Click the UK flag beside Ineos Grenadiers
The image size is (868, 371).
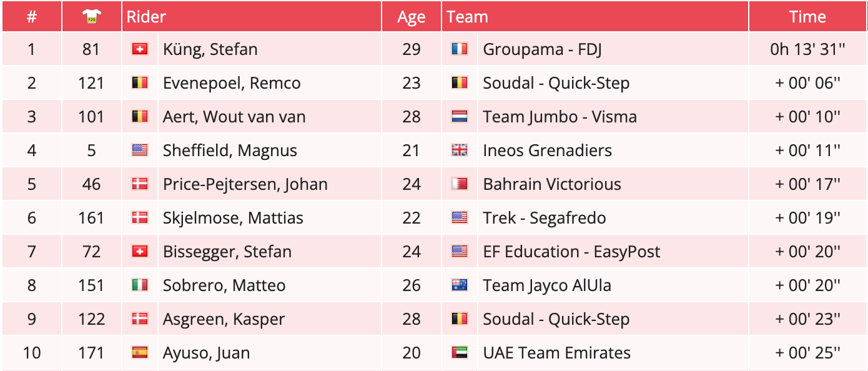pyautogui.click(x=460, y=151)
